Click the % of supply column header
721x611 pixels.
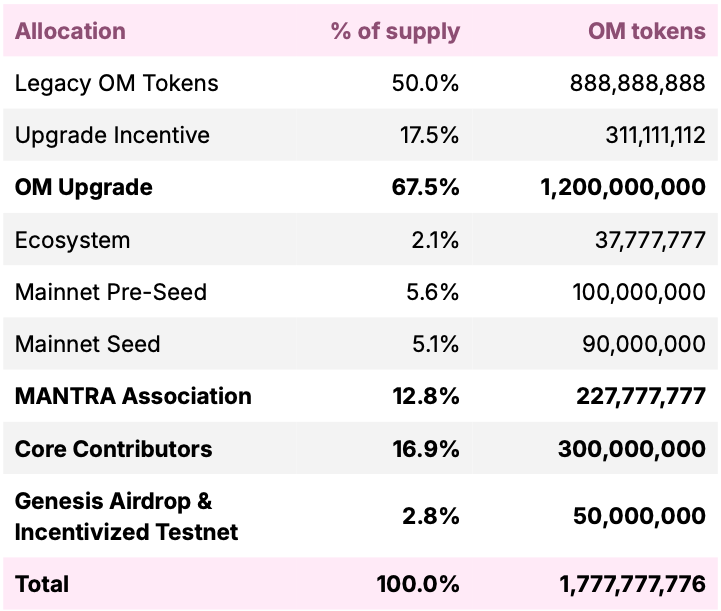395,31
